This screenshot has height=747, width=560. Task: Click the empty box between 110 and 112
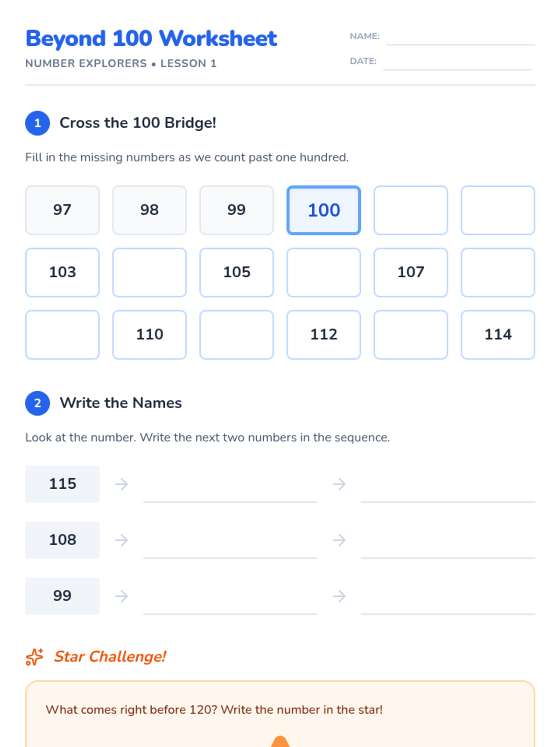click(x=237, y=335)
